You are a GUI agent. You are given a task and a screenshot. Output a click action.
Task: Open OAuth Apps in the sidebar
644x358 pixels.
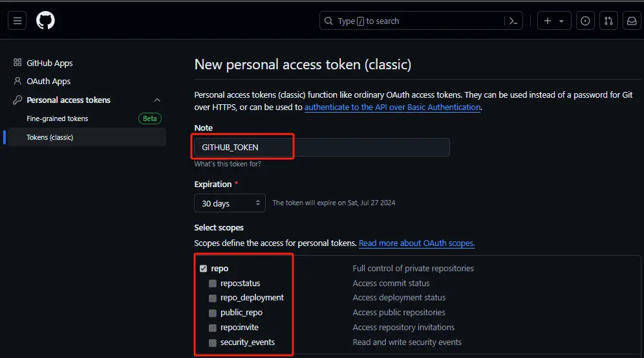tap(48, 82)
